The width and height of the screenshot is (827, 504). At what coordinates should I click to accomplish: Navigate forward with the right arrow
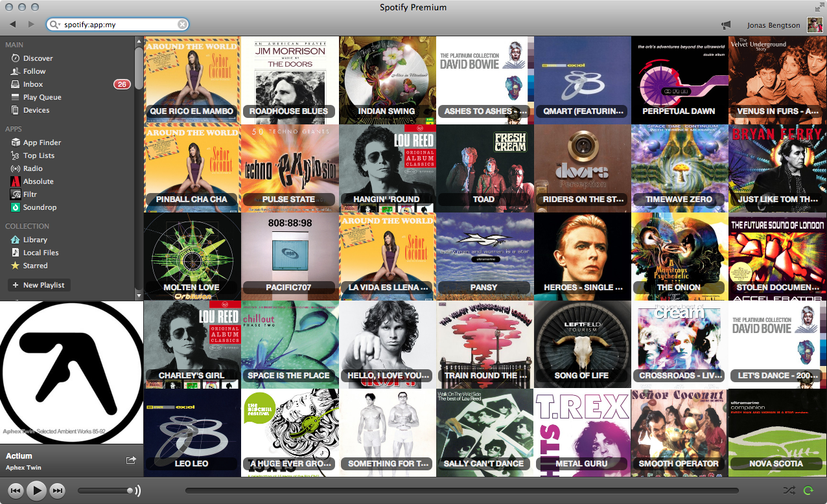click(31, 25)
